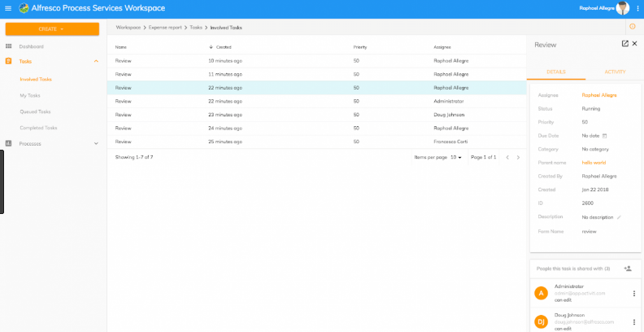644x332 pixels.
Task: Click the Alfresco logo icon
Action: [24, 8]
